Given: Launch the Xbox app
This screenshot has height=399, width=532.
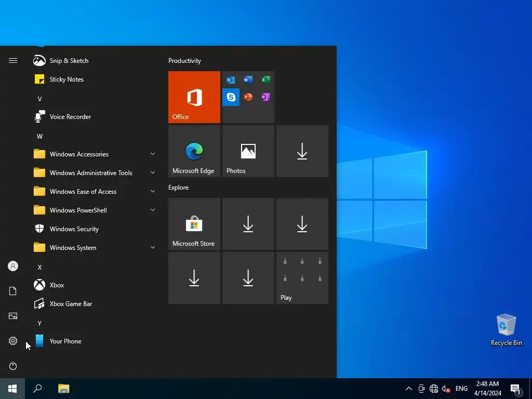Looking at the screenshot, I should [x=95, y=285].
